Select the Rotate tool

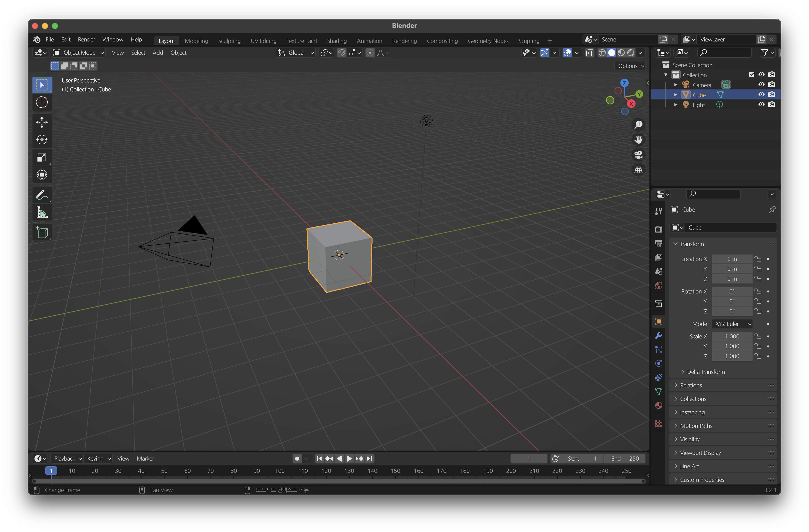coord(42,140)
